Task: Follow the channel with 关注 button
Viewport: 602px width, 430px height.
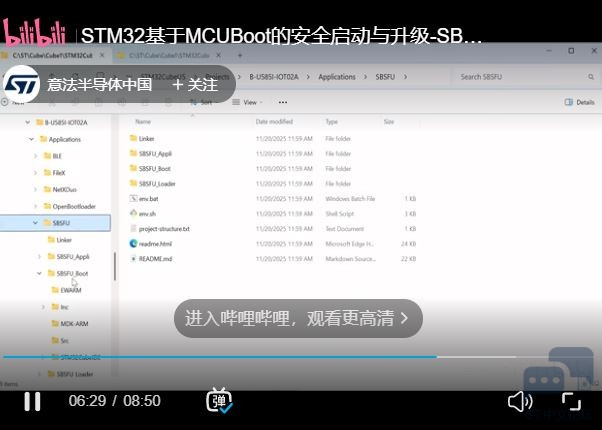Action: (x=195, y=84)
